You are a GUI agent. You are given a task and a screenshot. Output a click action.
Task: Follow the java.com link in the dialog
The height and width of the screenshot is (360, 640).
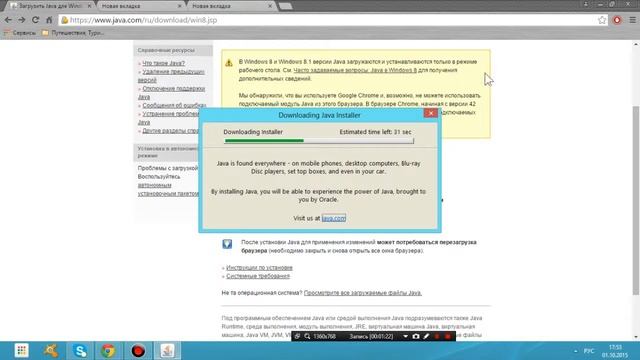point(333,218)
